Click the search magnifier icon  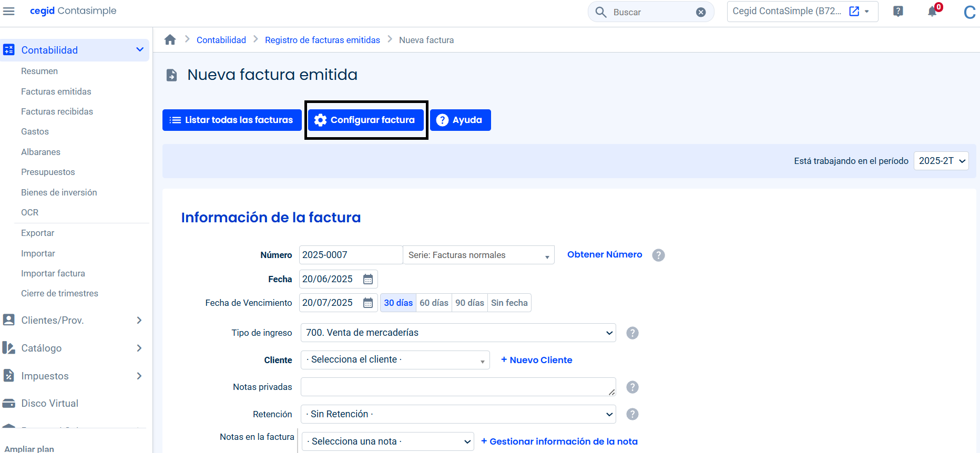click(601, 12)
